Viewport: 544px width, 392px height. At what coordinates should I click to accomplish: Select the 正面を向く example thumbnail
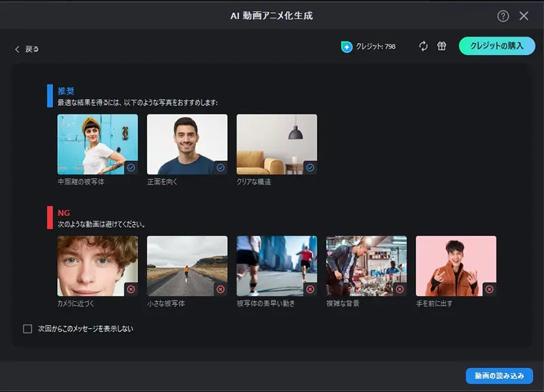click(187, 143)
